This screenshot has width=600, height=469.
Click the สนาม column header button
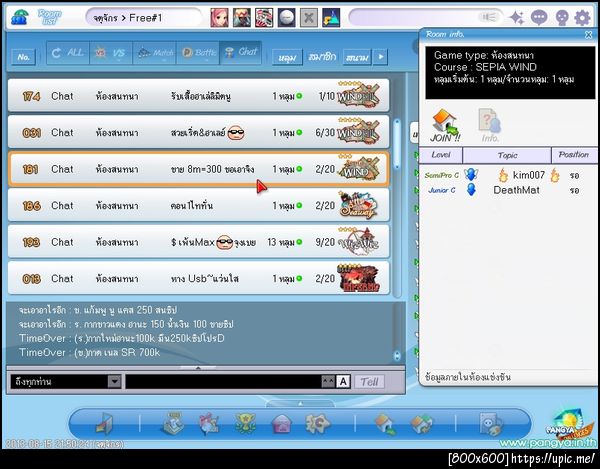pyautogui.click(x=357, y=57)
